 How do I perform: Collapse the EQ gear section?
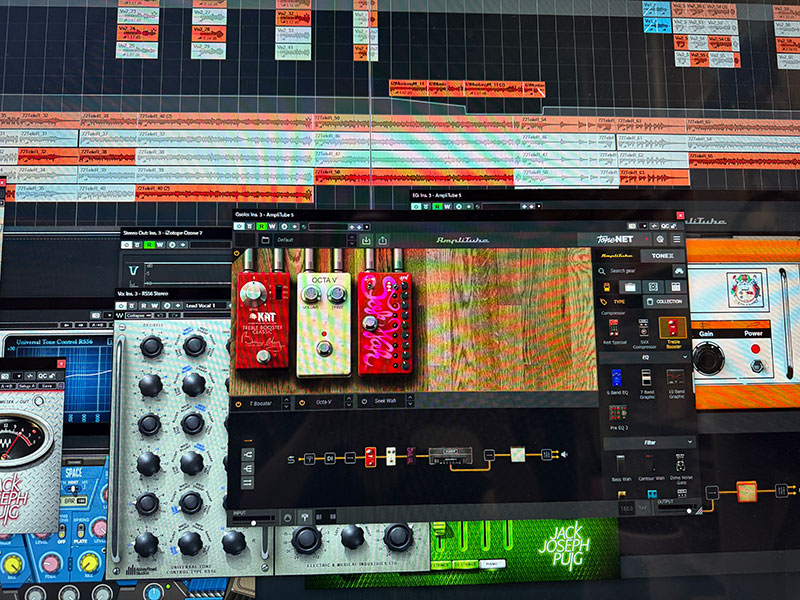click(685, 357)
